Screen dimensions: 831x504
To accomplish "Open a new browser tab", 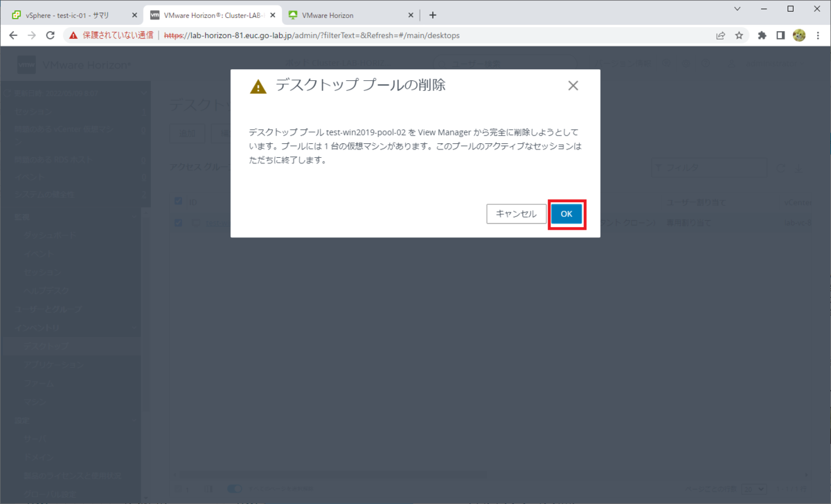I will pyautogui.click(x=433, y=15).
